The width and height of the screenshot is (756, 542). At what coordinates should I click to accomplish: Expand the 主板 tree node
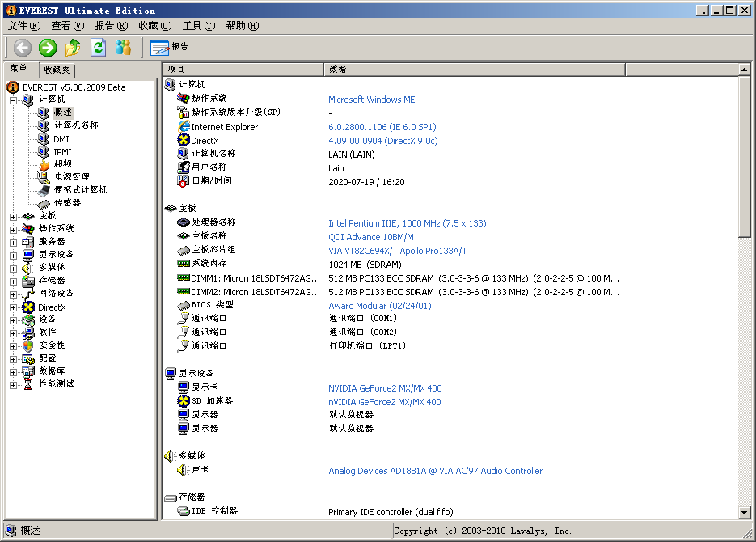14,217
